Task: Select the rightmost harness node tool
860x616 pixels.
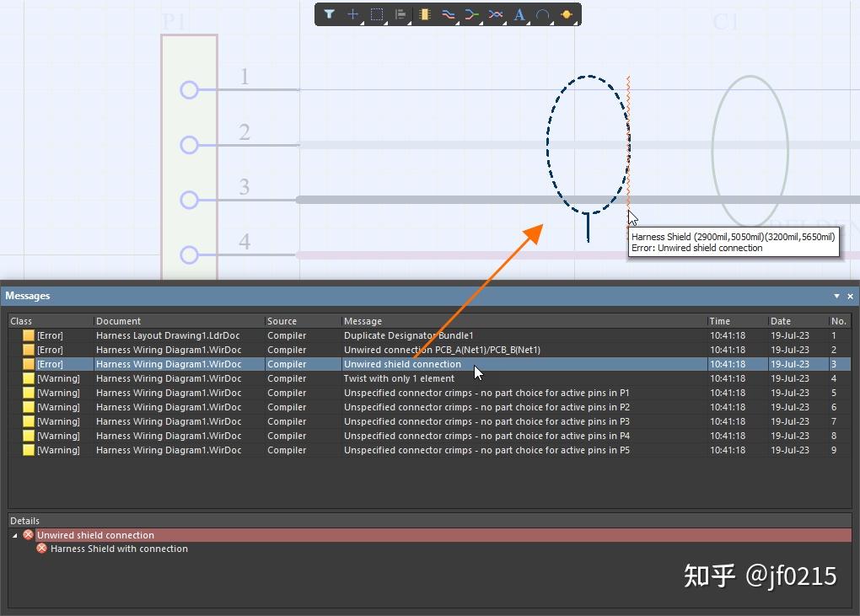Action: [x=567, y=14]
